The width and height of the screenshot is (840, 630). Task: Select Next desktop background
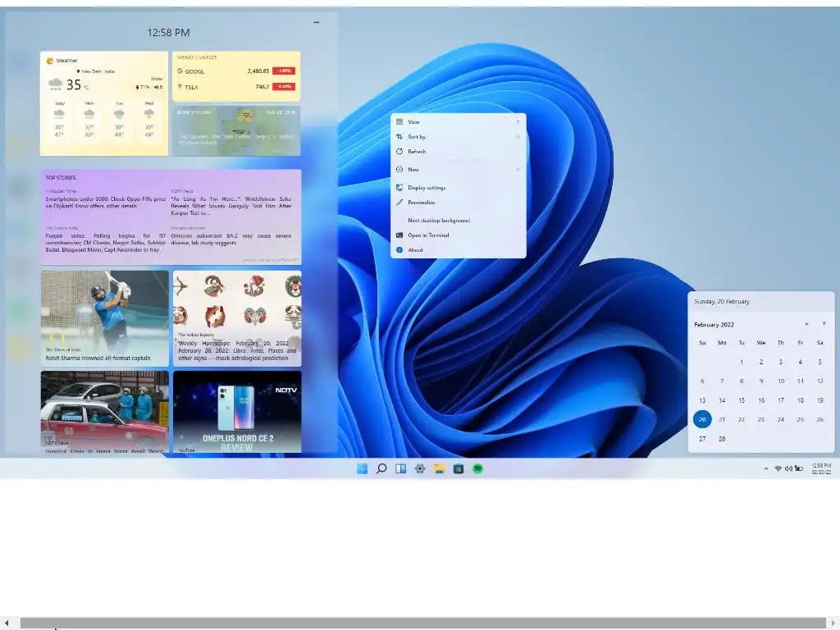pos(459,220)
